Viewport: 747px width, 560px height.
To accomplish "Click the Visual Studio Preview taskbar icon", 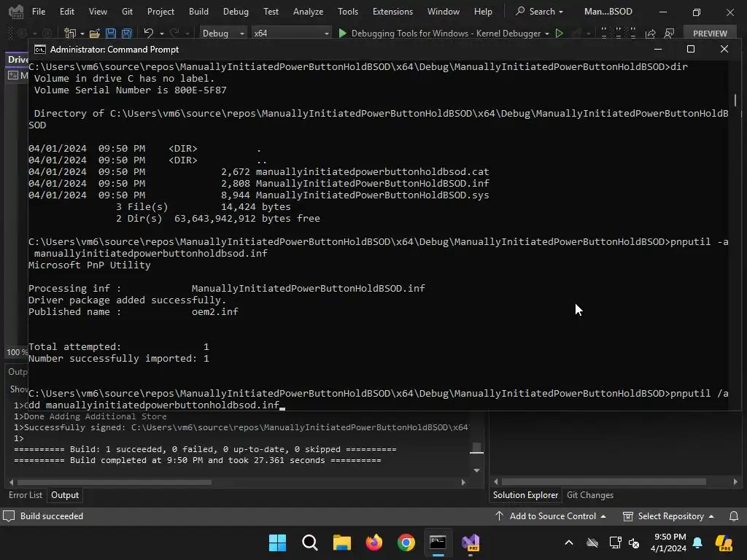I will click(x=471, y=542).
